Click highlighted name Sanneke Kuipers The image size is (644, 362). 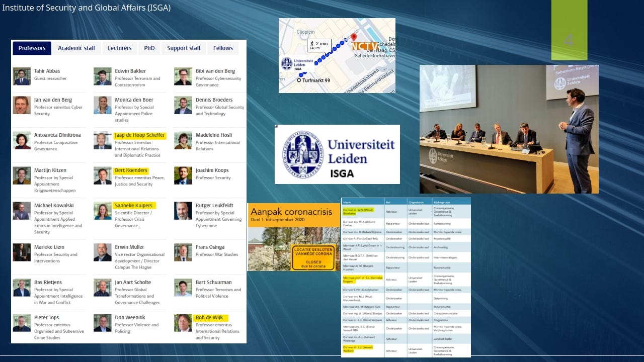coord(133,205)
